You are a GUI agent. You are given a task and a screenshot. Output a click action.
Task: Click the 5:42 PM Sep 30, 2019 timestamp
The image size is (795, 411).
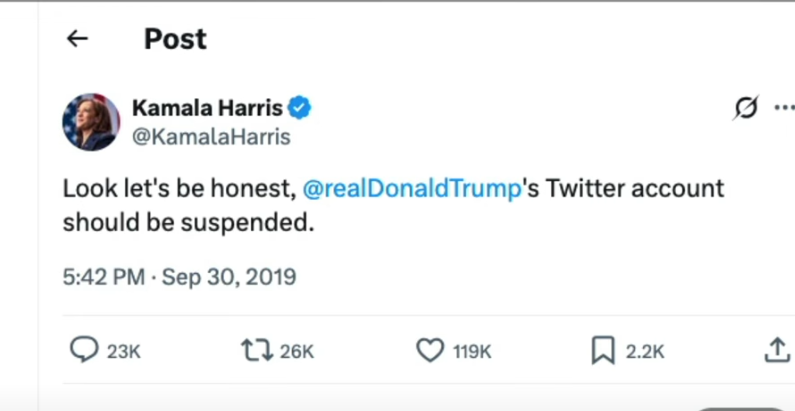[x=179, y=276]
